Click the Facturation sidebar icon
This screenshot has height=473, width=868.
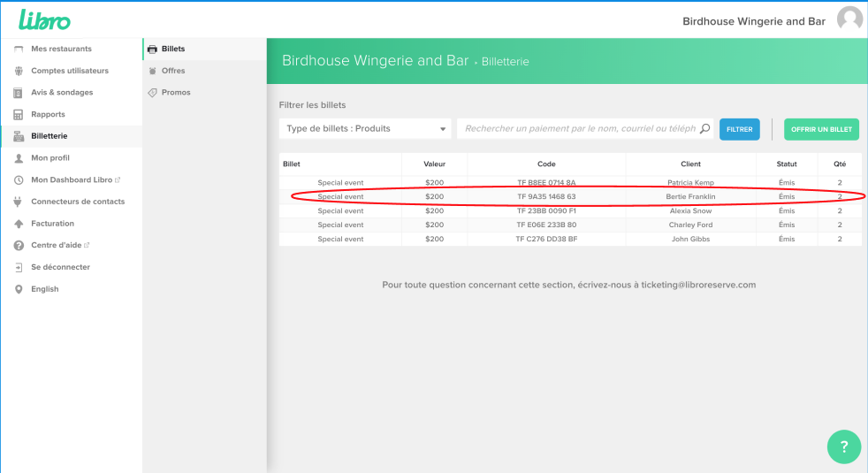click(19, 224)
